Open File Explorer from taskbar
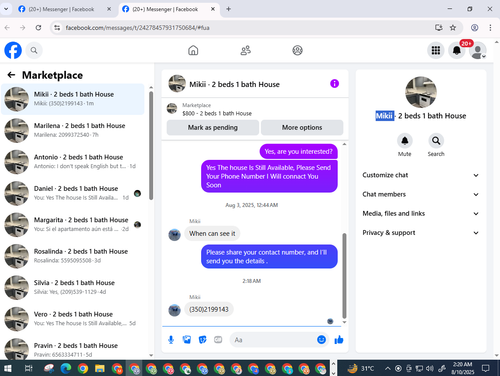Viewport: 500px width, 376px height. tap(100, 368)
